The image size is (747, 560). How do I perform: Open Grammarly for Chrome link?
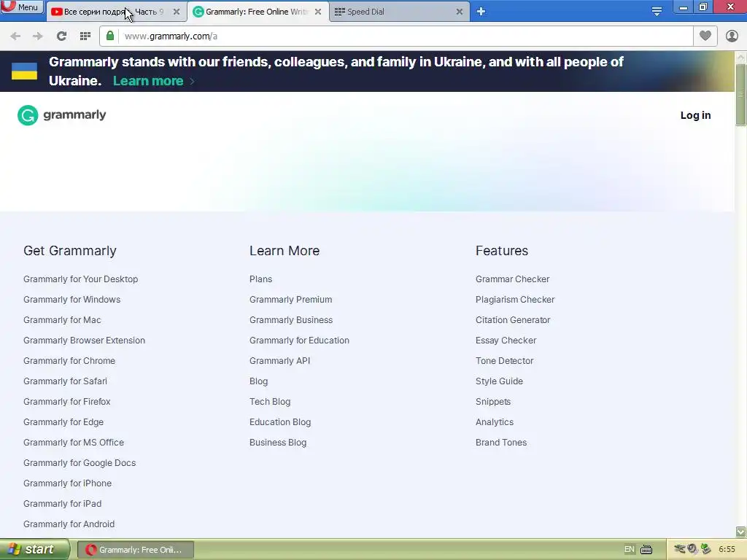click(69, 361)
